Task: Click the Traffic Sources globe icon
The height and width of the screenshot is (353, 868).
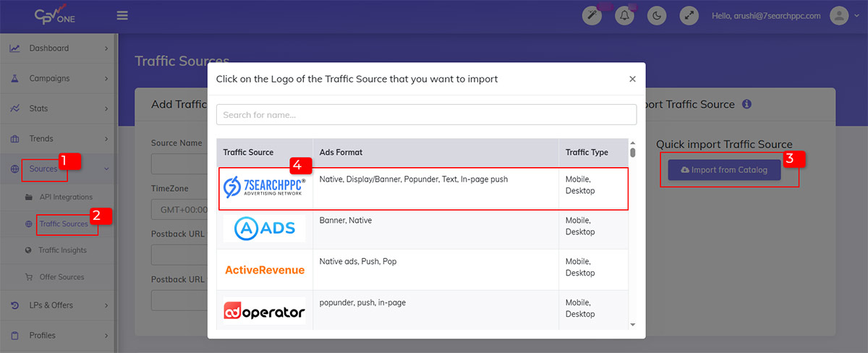Action: (29, 224)
